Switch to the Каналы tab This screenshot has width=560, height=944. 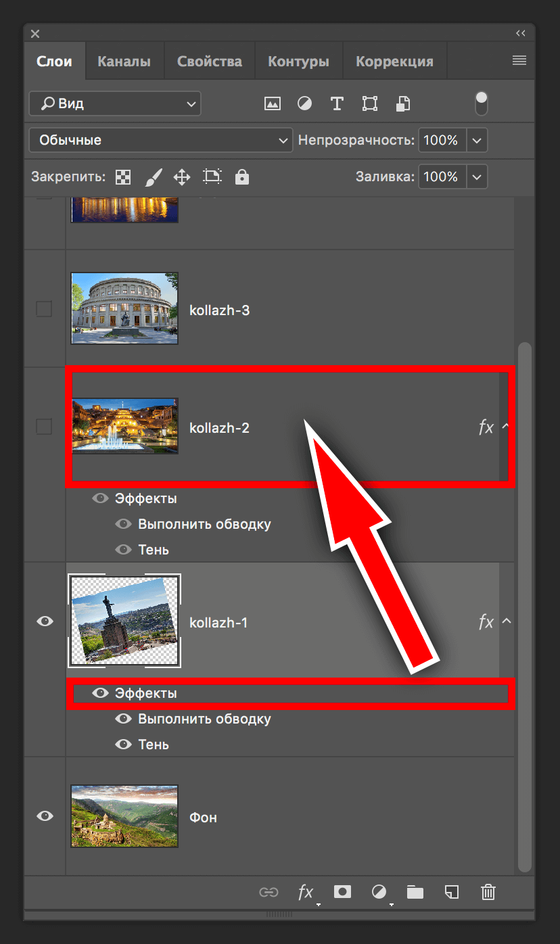[x=124, y=62]
